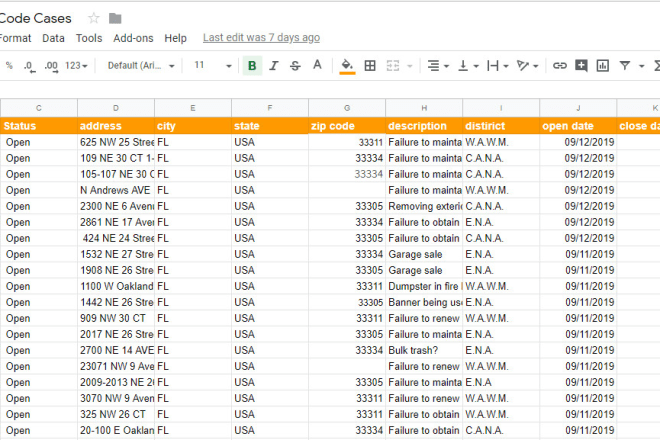660x440 pixels.
Task: Click the 'city' header cell
Action: point(193,126)
